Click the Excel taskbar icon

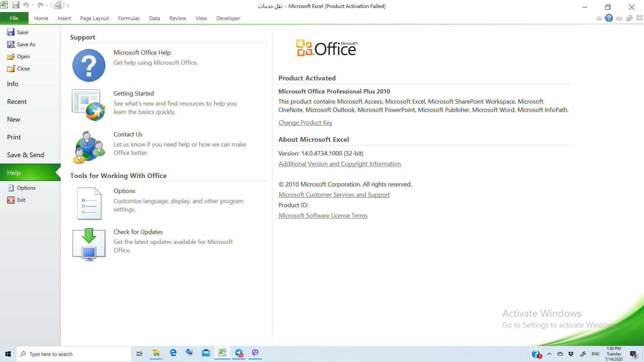pos(222,353)
